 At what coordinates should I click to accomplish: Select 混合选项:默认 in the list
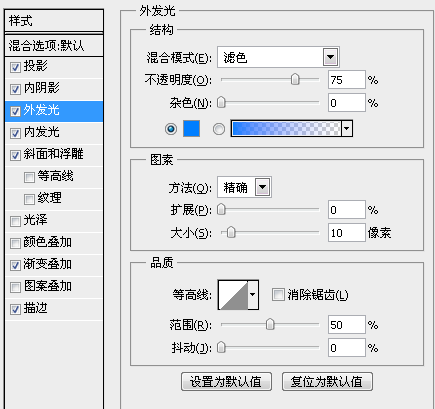(x=54, y=45)
